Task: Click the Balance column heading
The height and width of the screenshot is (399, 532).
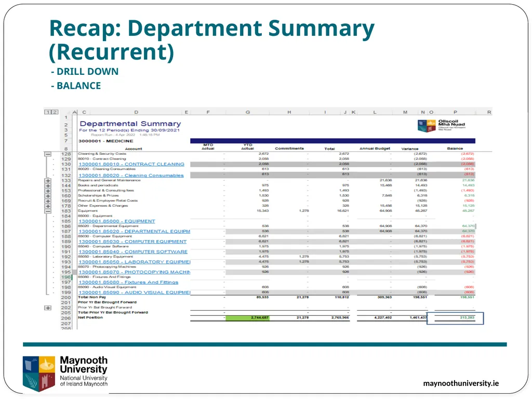Action: (x=455, y=149)
